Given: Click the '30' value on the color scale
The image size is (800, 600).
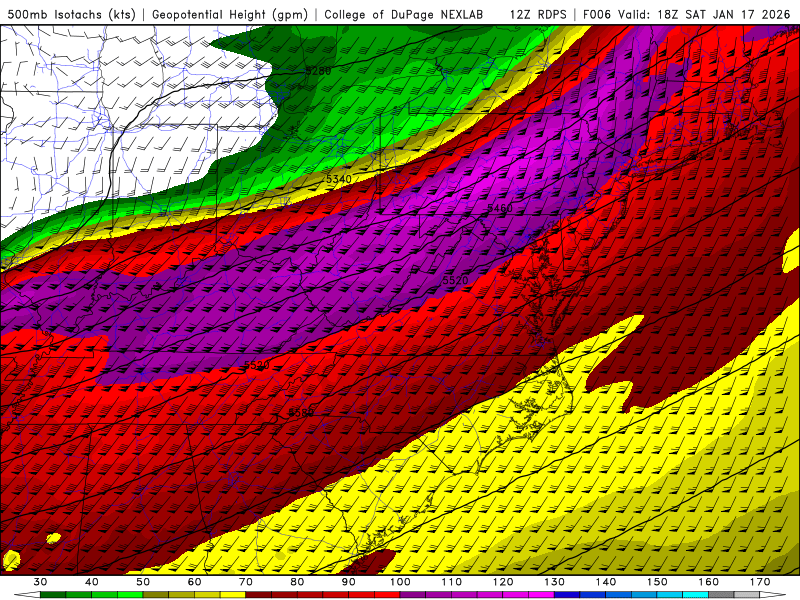Looking at the screenshot, I should (x=40, y=582).
